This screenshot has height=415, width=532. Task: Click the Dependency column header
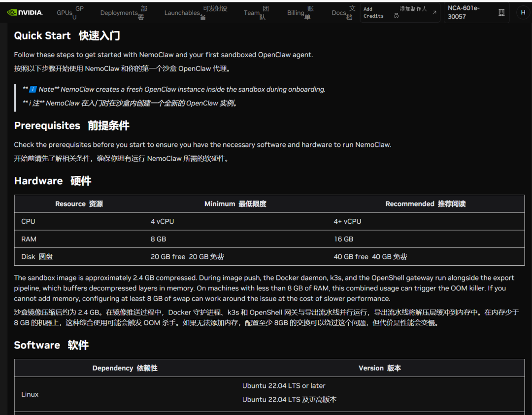coord(125,368)
